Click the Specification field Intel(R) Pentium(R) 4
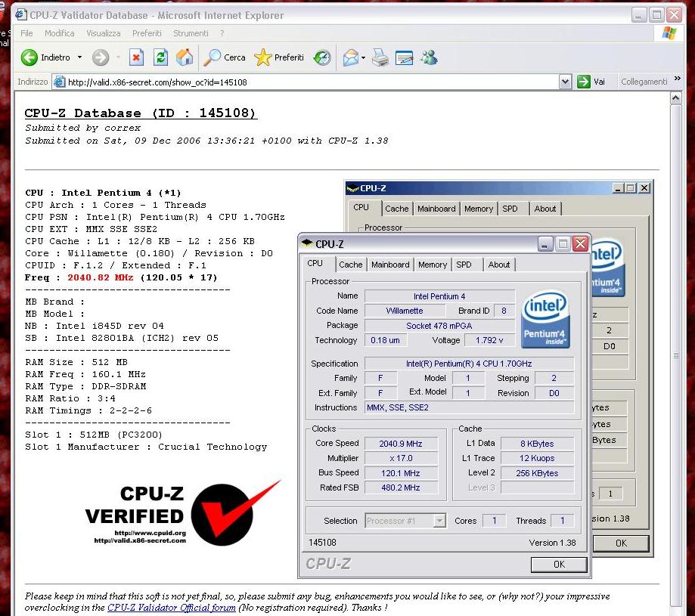The width and height of the screenshot is (695, 616). click(469, 364)
